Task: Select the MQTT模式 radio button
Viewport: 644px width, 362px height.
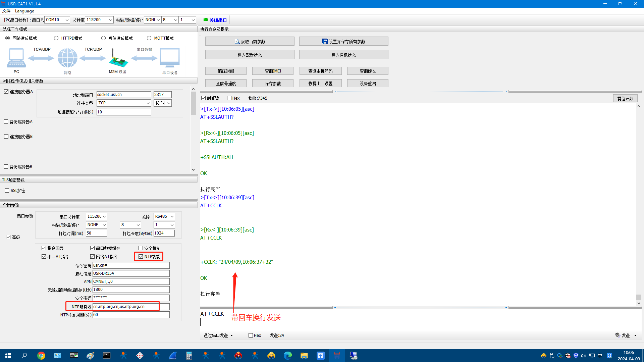Action: click(x=149, y=38)
